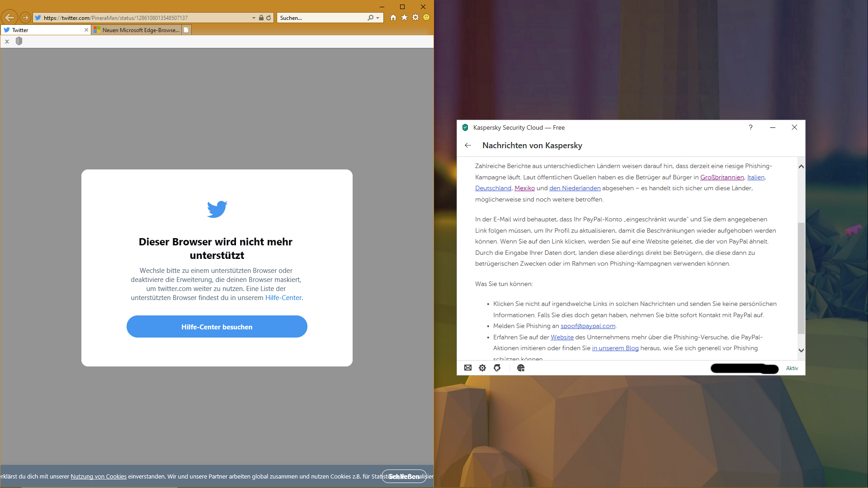Click the padlock security icon in address bar
The height and width of the screenshot is (488, 868).
coord(261,18)
